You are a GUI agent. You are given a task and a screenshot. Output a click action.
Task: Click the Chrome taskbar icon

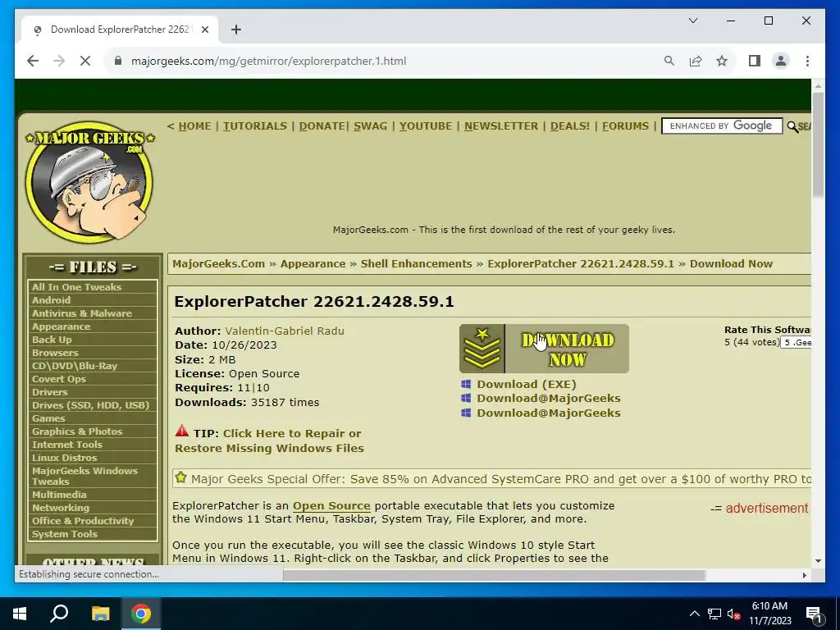click(x=141, y=614)
